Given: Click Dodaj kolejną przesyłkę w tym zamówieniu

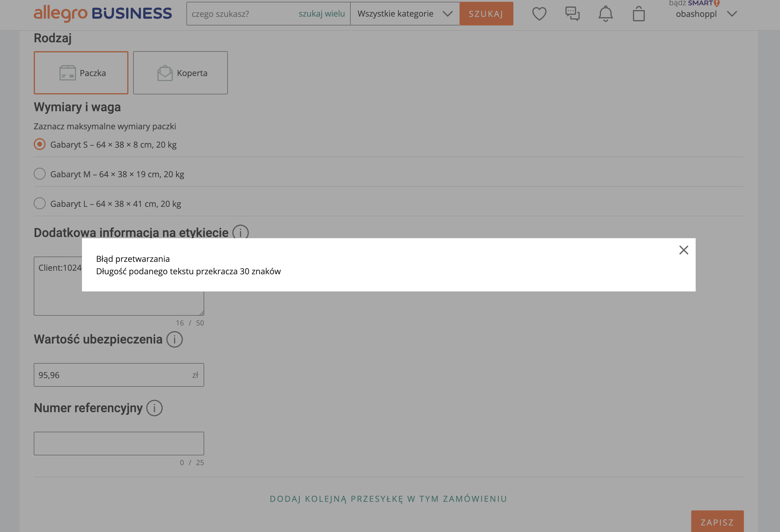Looking at the screenshot, I should point(388,499).
